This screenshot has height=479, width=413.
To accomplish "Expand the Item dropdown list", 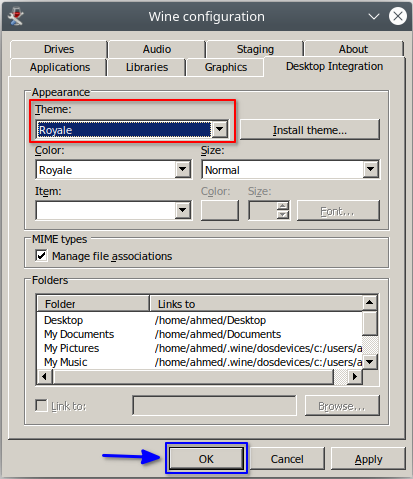I will click(x=113, y=210).
